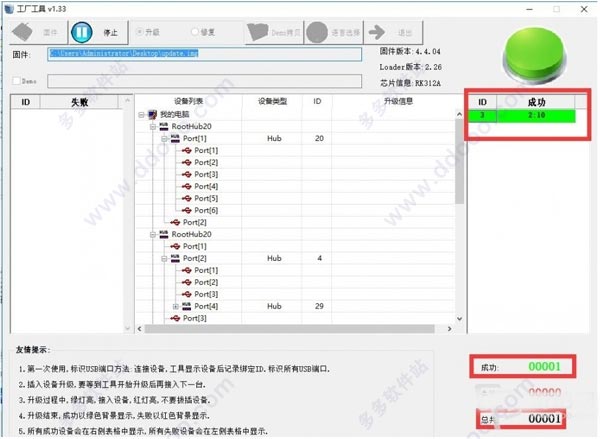Viewport: 600px width, 439px height.
Task: Click the Demo copy folder icon
Action: (258, 32)
